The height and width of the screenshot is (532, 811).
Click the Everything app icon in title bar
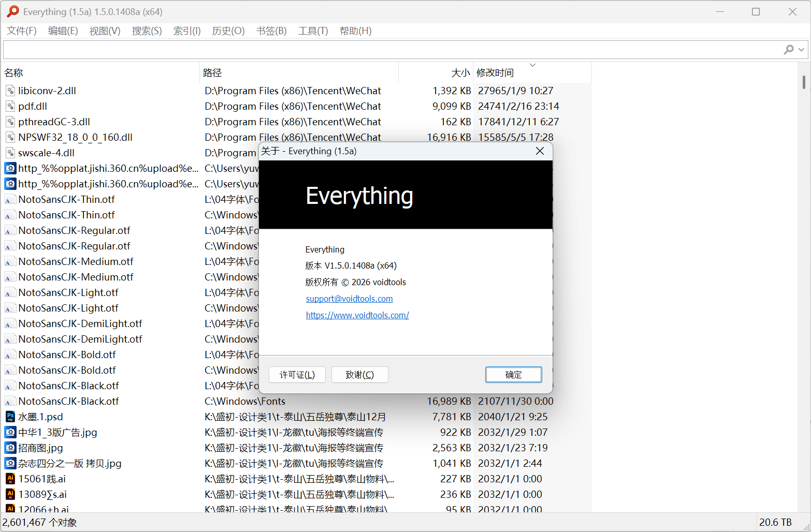[x=13, y=11]
